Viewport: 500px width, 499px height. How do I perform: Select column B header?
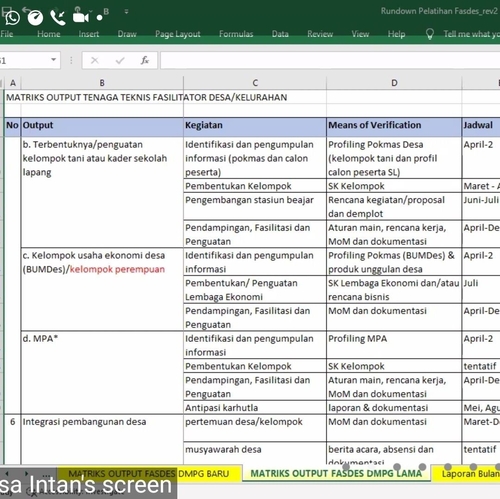click(102, 83)
